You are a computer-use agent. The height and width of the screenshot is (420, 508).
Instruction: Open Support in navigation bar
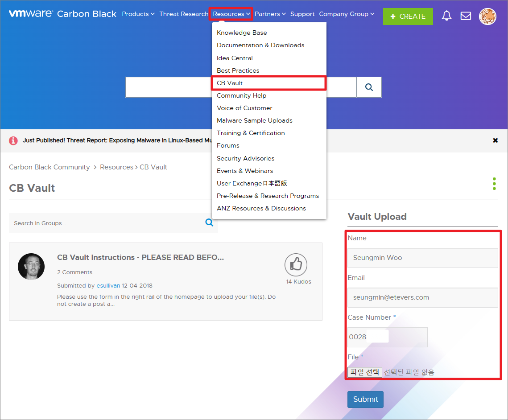[x=302, y=14]
